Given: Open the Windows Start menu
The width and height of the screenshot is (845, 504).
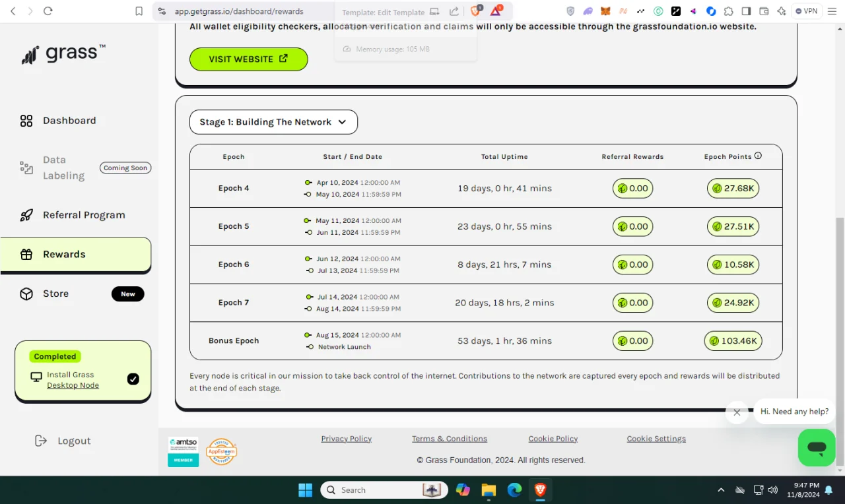Looking at the screenshot, I should 305,490.
